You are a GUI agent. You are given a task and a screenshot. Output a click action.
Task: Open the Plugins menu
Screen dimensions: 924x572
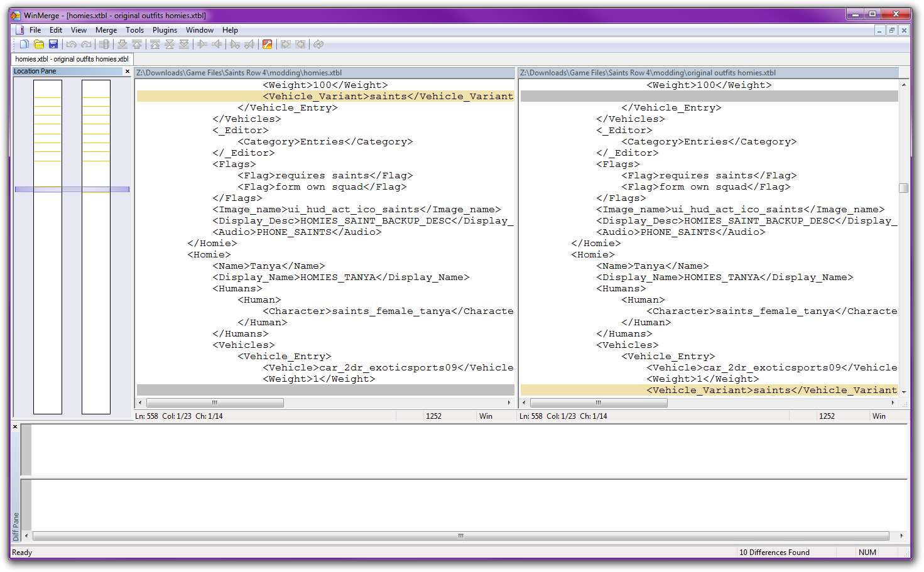coord(165,30)
